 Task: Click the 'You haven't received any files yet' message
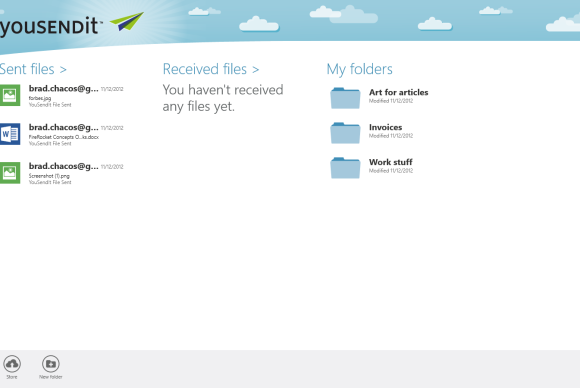click(x=223, y=98)
